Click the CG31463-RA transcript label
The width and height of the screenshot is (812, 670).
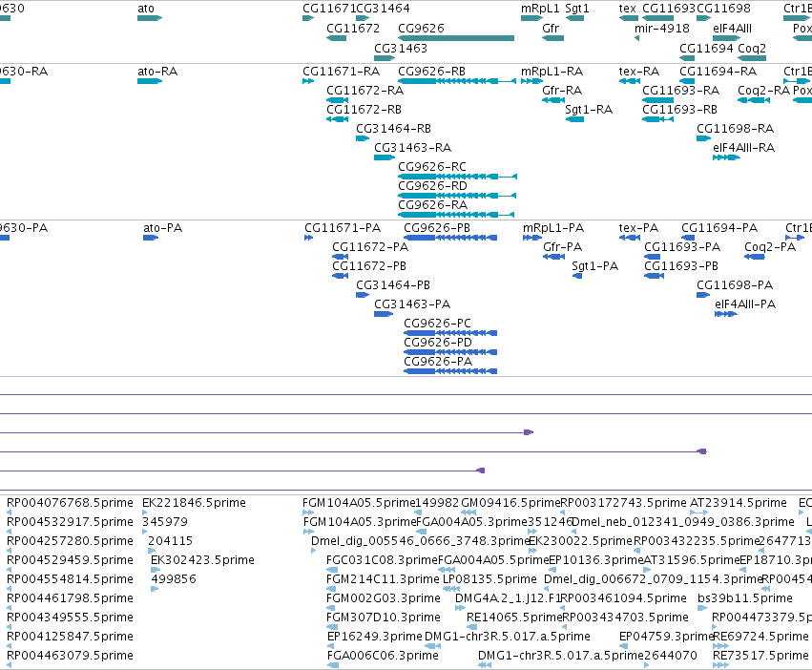coord(413,148)
